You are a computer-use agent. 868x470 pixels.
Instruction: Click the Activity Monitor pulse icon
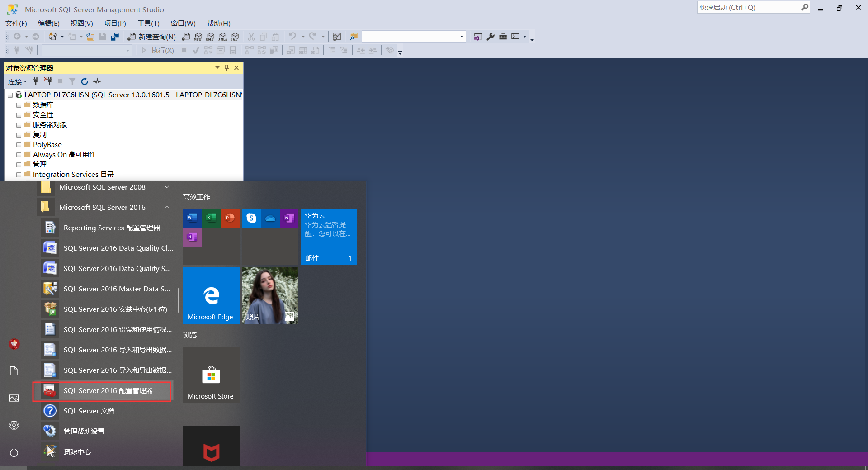[97, 81]
